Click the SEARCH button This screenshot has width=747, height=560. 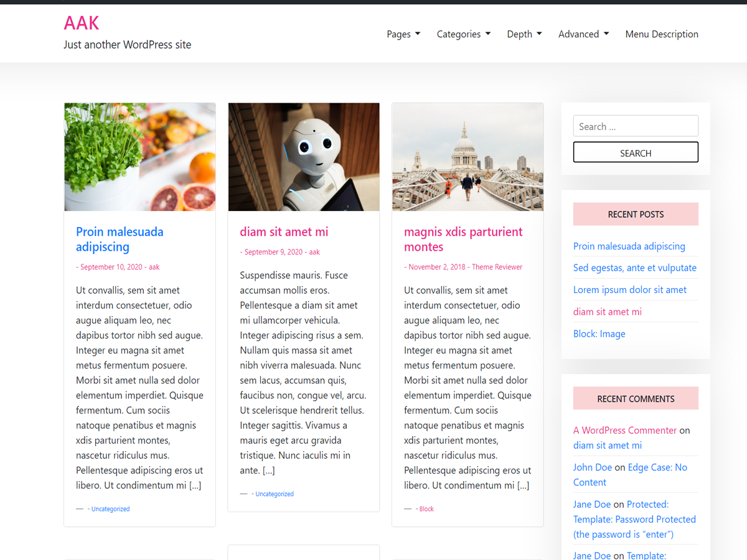pyautogui.click(x=636, y=152)
